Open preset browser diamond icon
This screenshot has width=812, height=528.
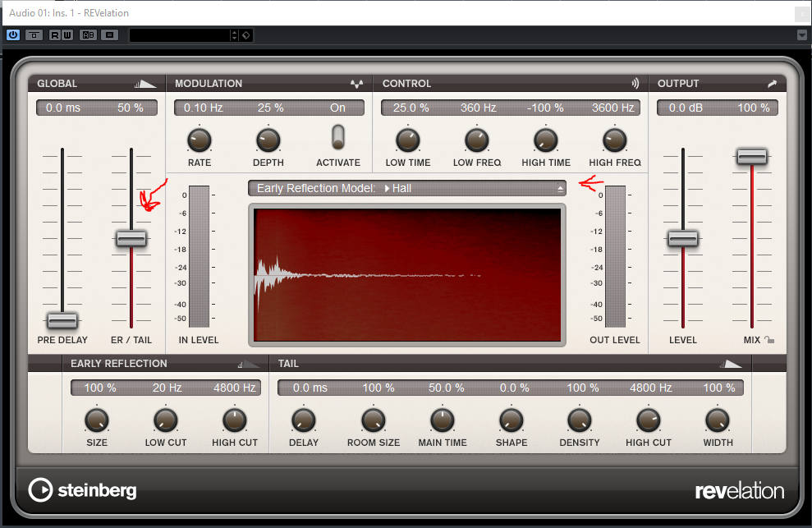tap(246, 35)
